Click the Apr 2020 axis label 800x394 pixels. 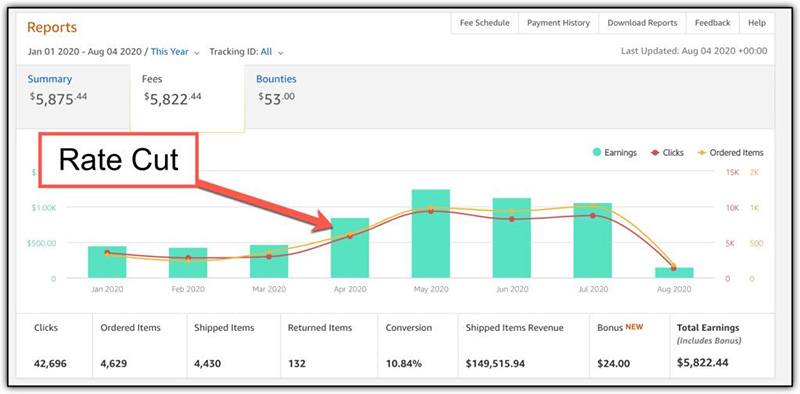[350, 289]
